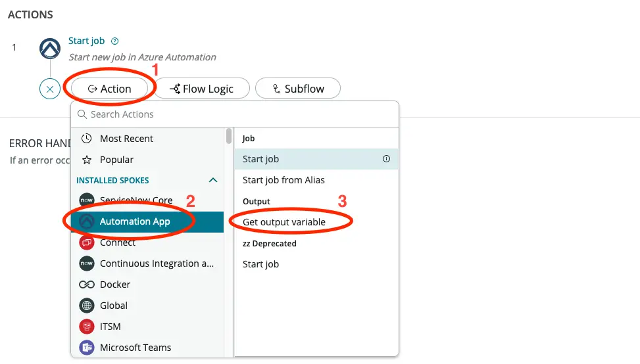Click the circular X cancel icon

pyautogui.click(x=50, y=88)
